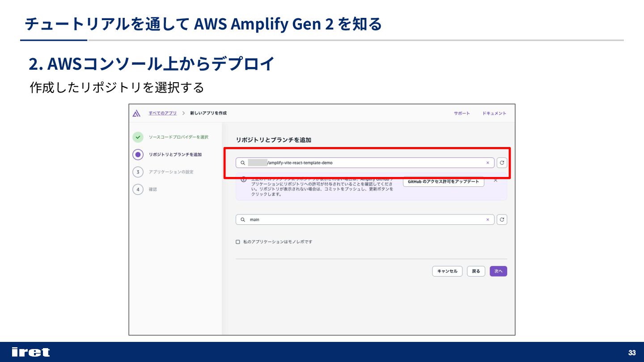Viewport: 644px width, 362px height.
Task: Click the green checkmark step icon
Action: point(138,137)
